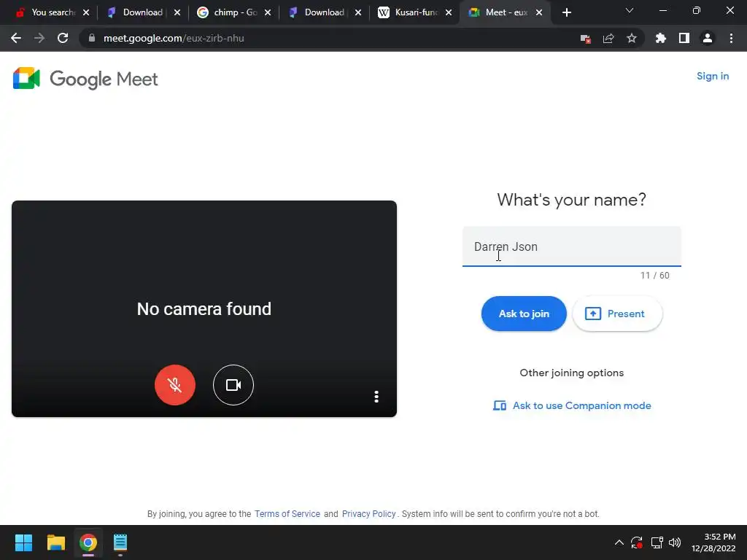Close the second Download tab
Image resolution: width=747 pixels, height=560 pixels.
(357, 12)
